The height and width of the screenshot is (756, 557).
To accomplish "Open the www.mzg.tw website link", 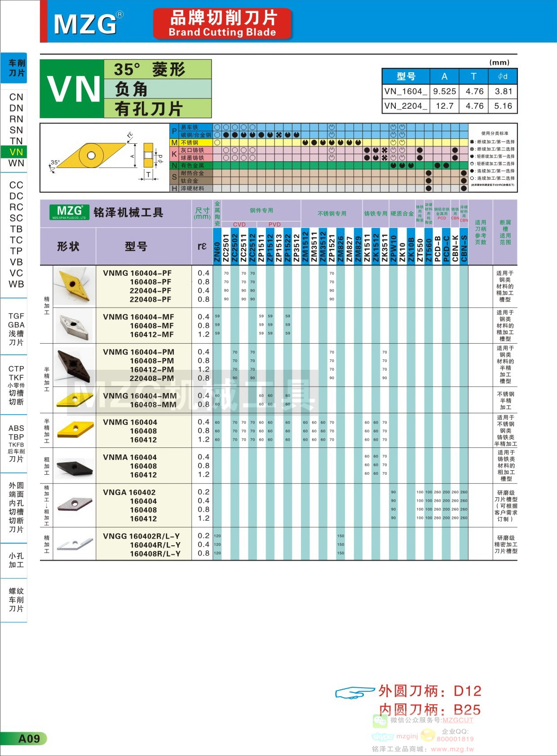I will (x=452, y=749).
